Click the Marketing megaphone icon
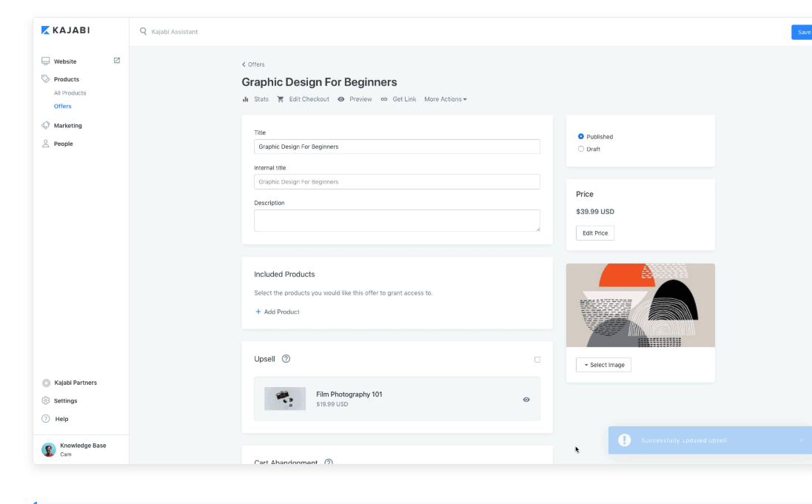 click(x=46, y=125)
